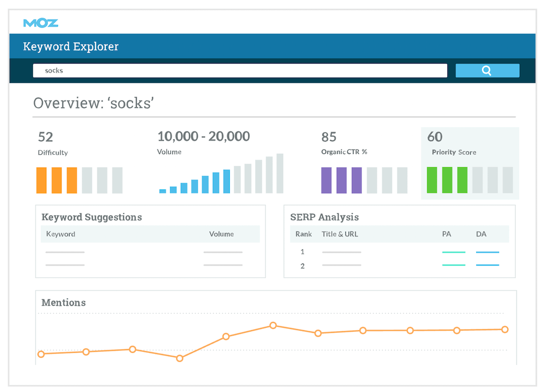
Task: Select the "Overview: 'socks'" heading
Action: point(93,103)
